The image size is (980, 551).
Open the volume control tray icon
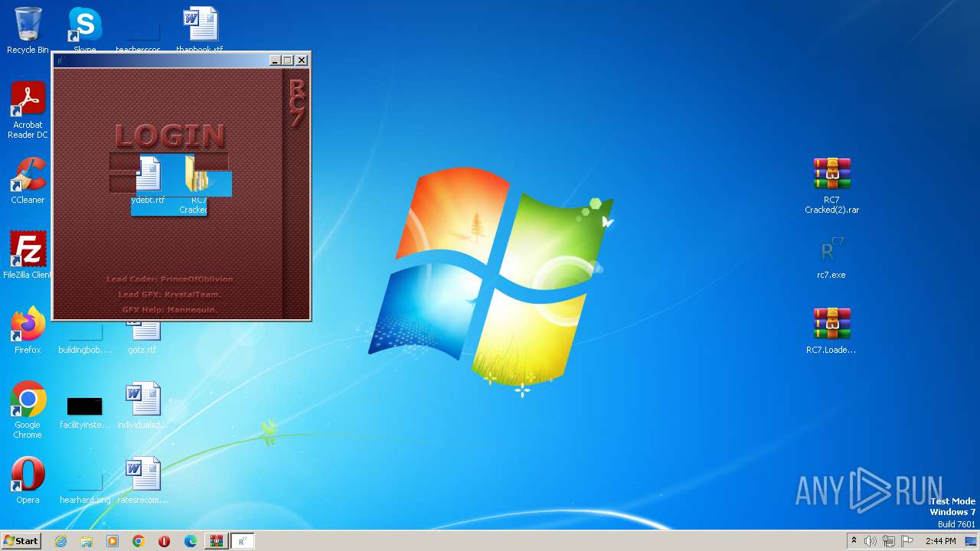[x=871, y=541]
